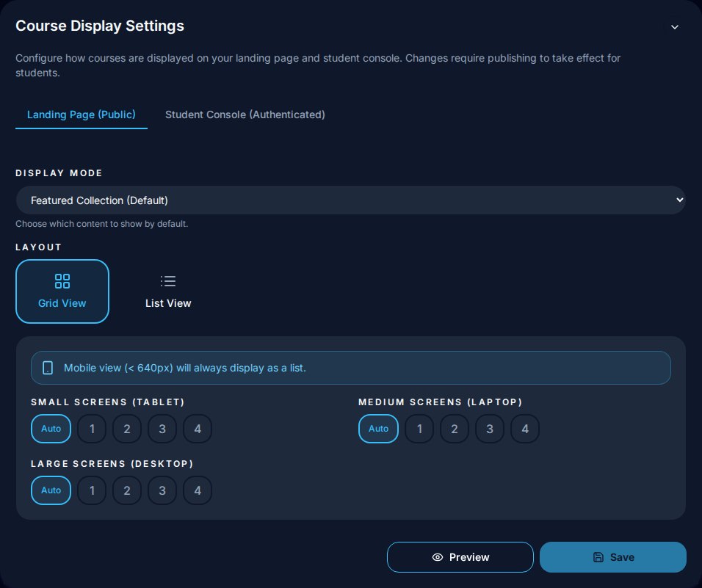Open the Display Mode dropdown
The height and width of the screenshot is (588, 702).
[350, 200]
